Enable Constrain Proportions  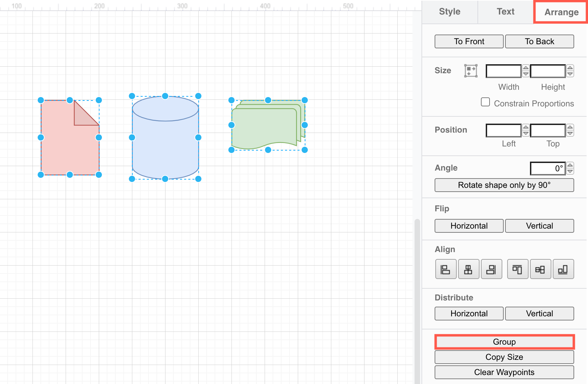click(485, 102)
